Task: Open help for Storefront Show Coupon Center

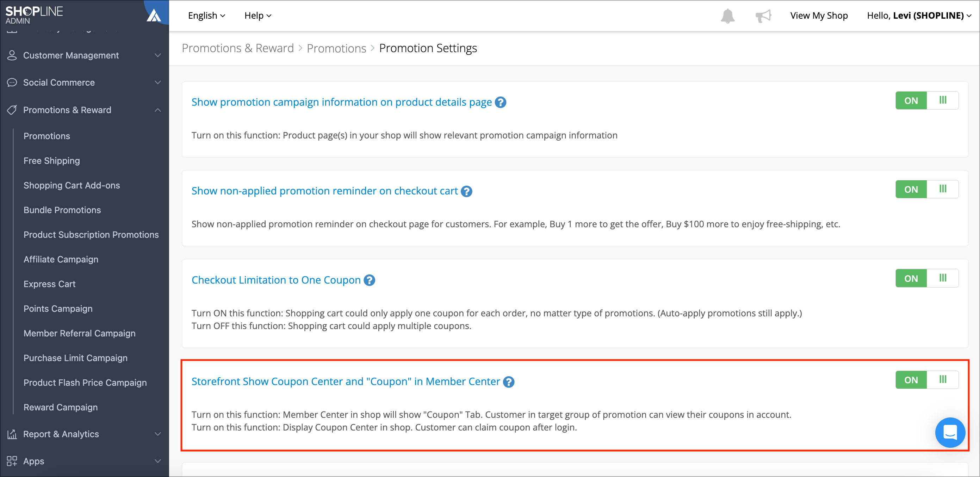Action: point(509,382)
